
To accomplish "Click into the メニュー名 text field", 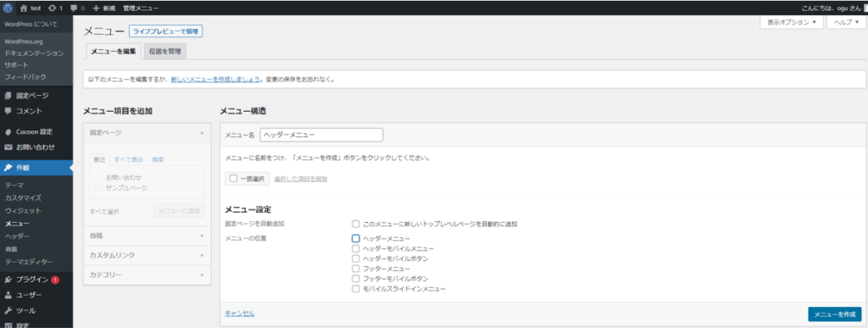I will (321, 135).
